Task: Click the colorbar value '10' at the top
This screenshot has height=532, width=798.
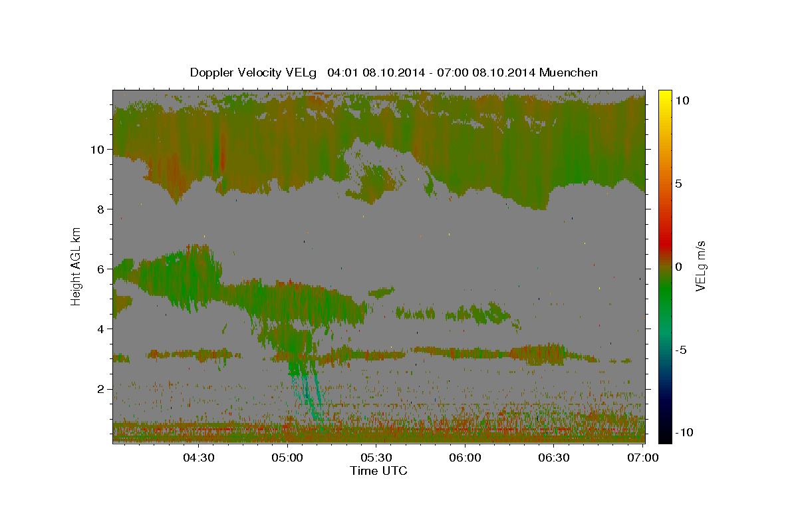Action: 683,100
